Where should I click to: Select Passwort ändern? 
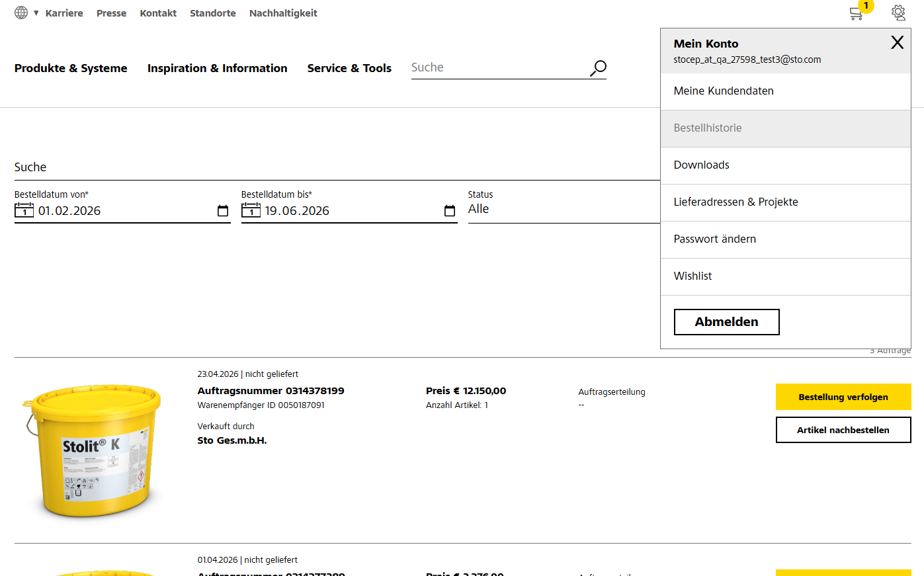tap(786, 239)
